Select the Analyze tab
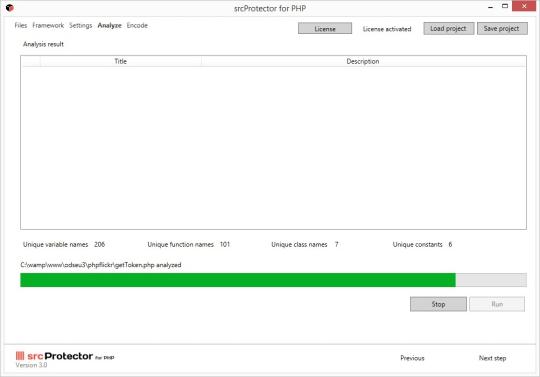540x377 pixels. (110, 25)
